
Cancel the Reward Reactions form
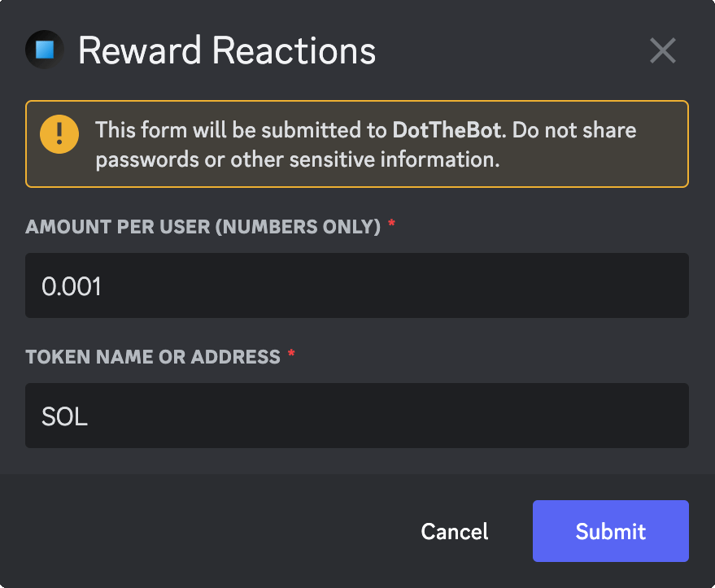pyautogui.click(x=454, y=531)
